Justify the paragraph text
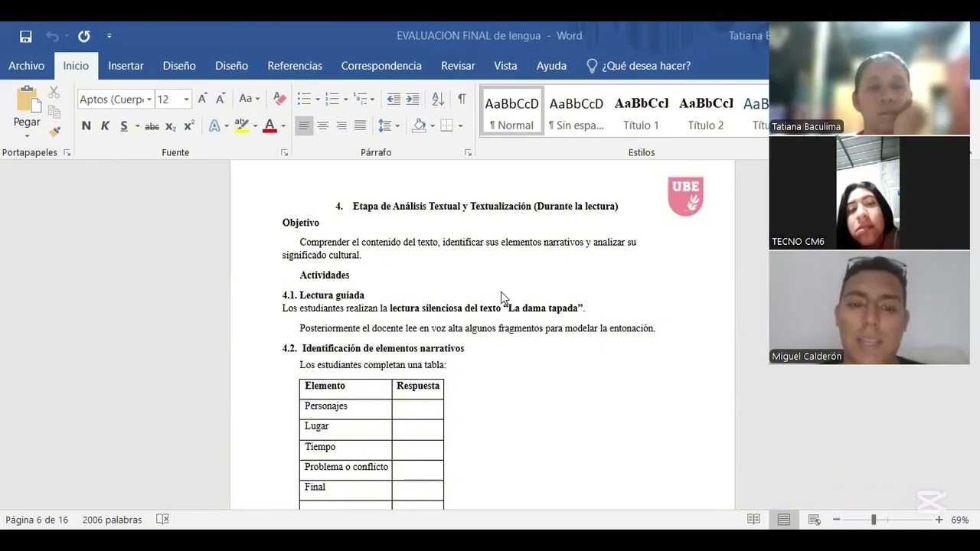The height and width of the screenshot is (551, 980). coord(360,126)
